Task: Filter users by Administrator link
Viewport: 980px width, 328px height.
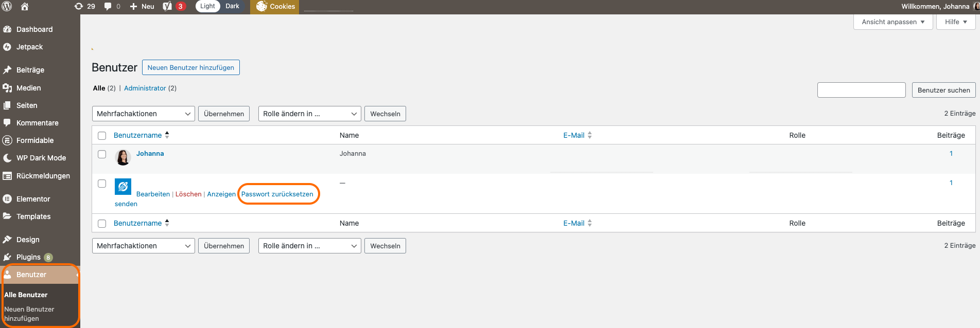Action: (145, 88)
